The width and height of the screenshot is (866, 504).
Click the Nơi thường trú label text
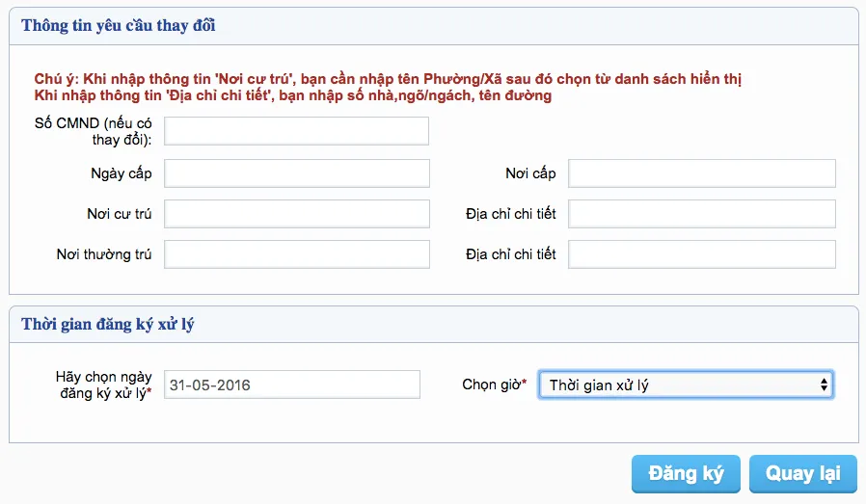coord(104,254)
